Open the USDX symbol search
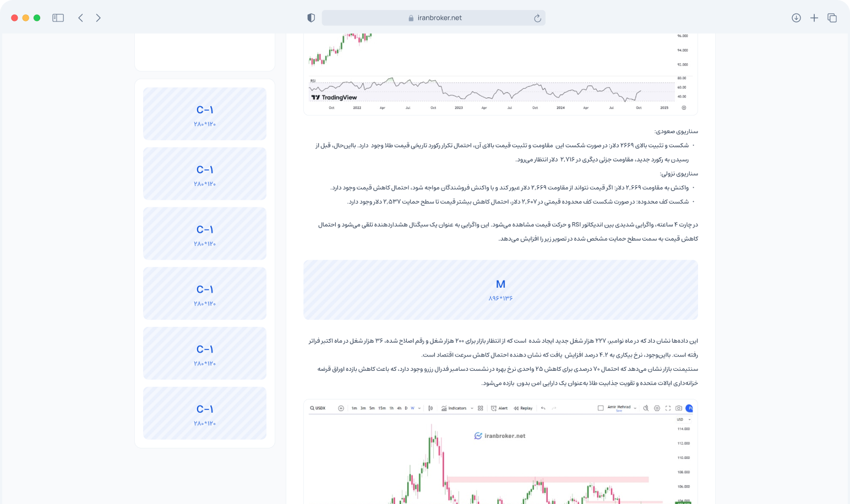This screenshot has width=850, height=504. click(x=318, y=408)
